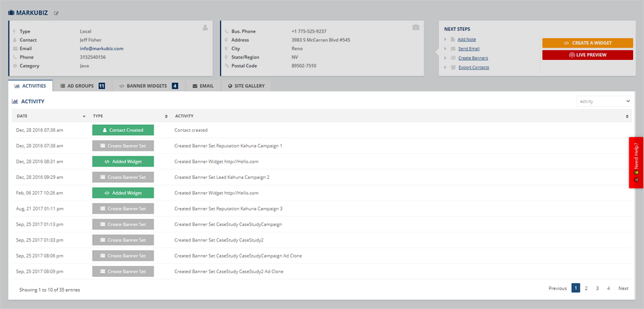Click the MARKUBIZ briefcase icon
644x309 pixels.
click(12, 12)
